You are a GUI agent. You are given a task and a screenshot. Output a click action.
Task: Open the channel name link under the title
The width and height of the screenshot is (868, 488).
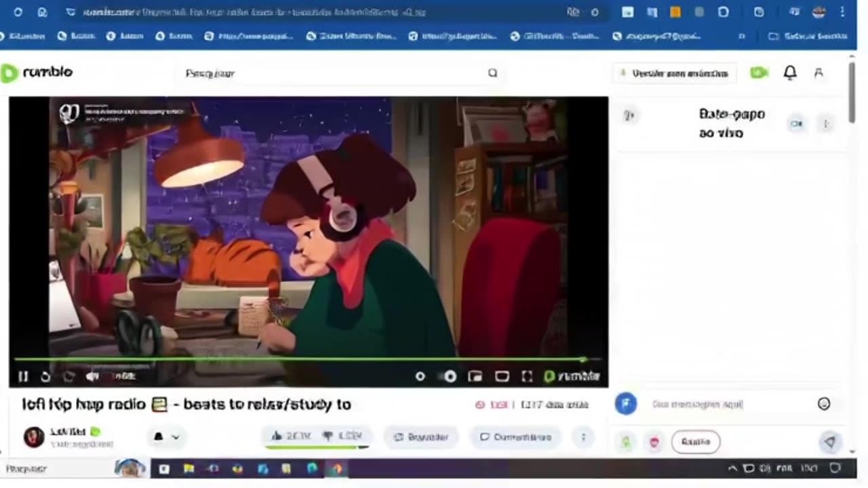tap(68, 432)
